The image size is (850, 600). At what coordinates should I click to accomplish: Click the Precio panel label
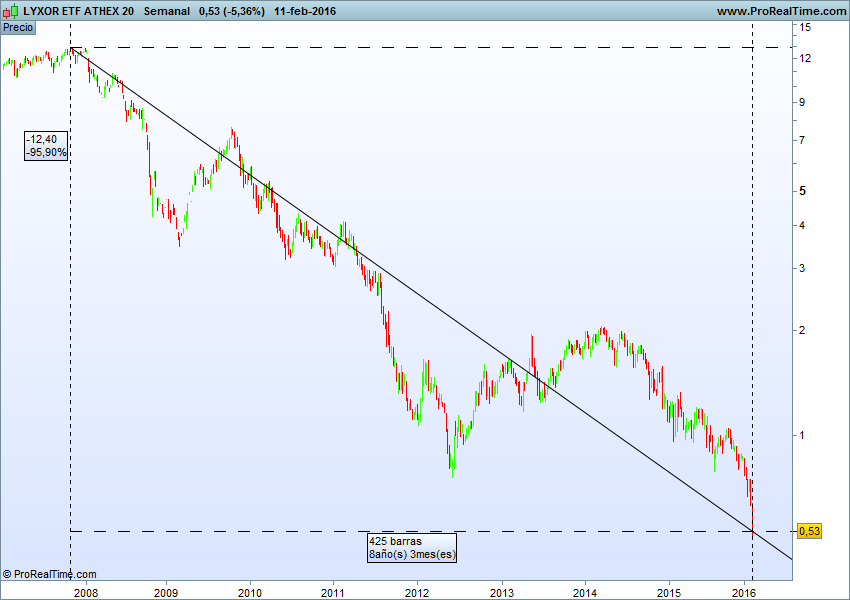(18, 27)
